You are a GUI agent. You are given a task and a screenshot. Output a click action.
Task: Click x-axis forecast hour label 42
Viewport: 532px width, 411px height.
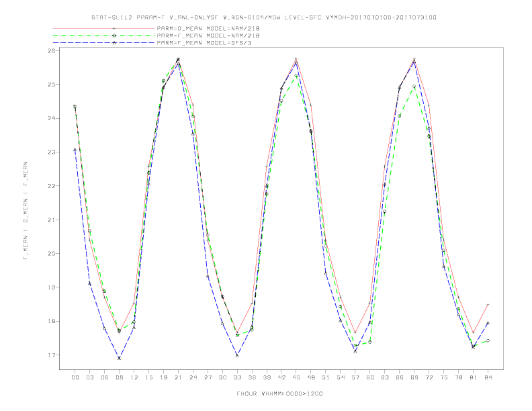tap(281, 377)
